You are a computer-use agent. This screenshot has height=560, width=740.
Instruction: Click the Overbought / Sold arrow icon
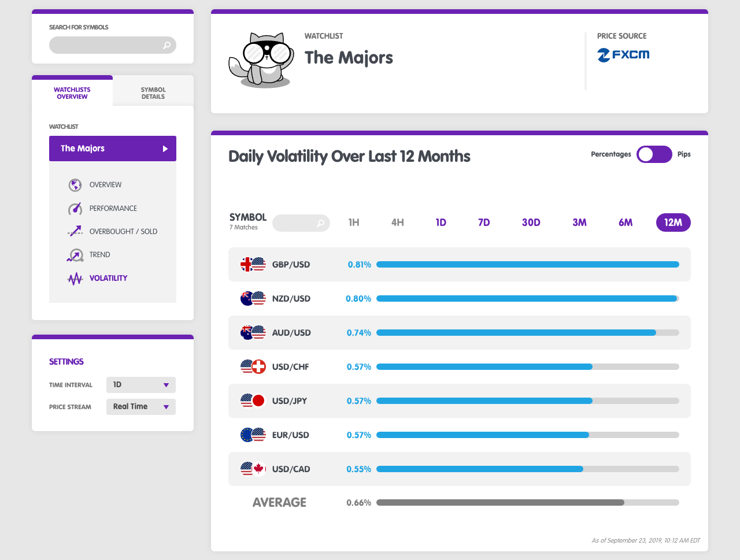click(75, 231)
